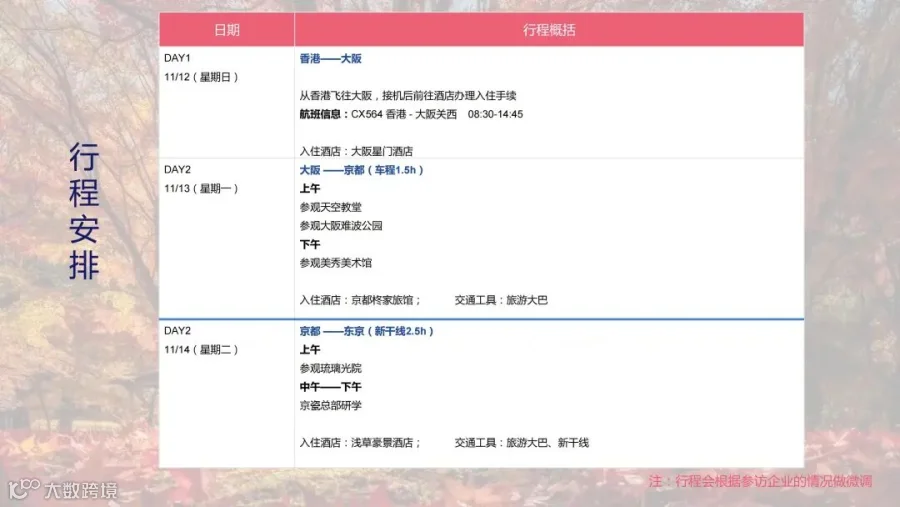Select date 11/12（星期日）

pos(201,77)
